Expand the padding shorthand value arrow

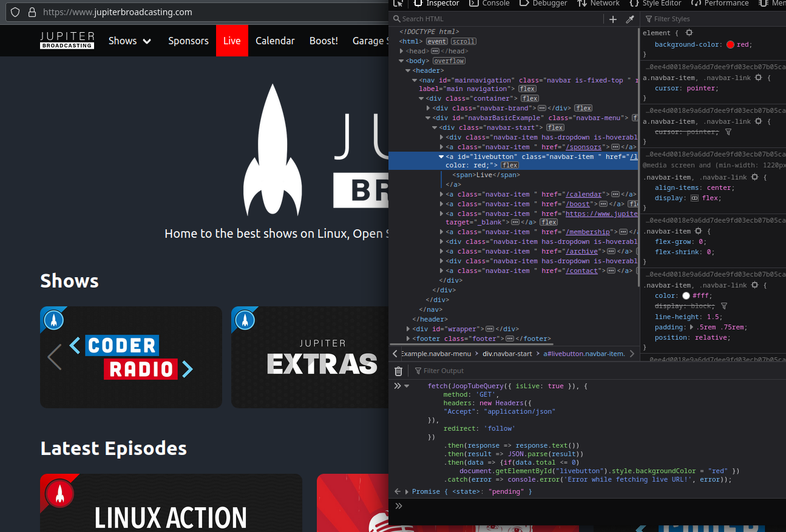click(691, 327)
